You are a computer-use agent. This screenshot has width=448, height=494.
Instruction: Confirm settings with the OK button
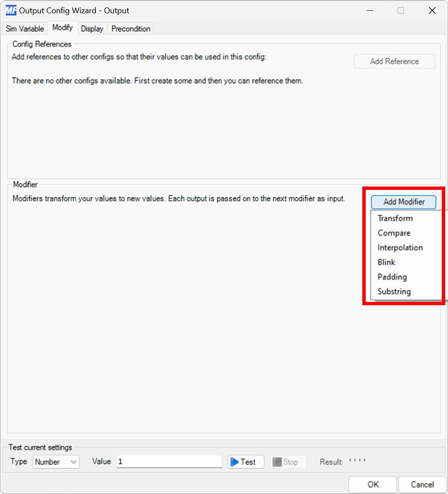372,484
